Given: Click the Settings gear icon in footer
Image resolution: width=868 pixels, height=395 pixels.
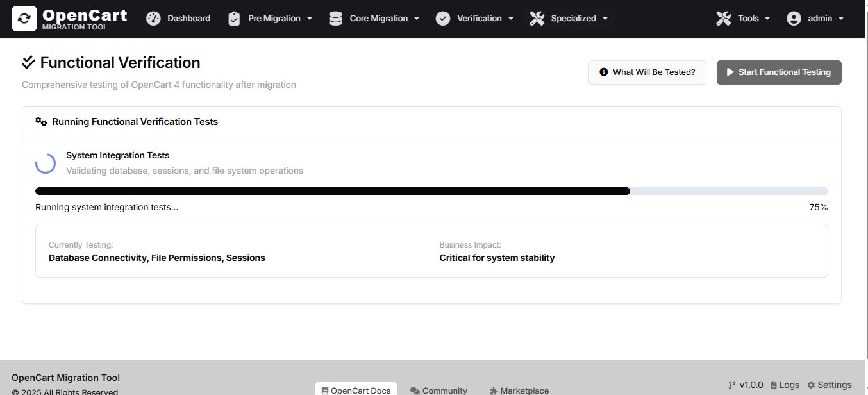Looking at the screenshot, I should pos(811,385).
